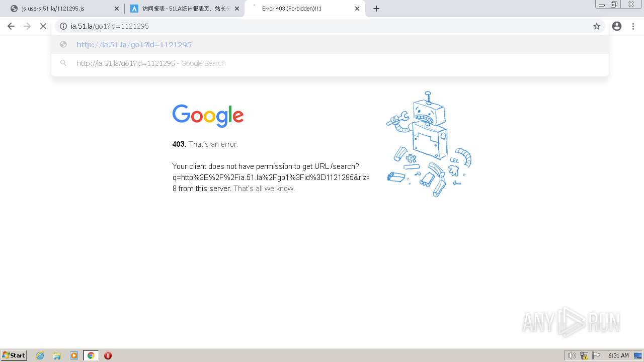The image size is (644, 362).
Task: Open a new tab with plus button
Action: pos(376,9)
